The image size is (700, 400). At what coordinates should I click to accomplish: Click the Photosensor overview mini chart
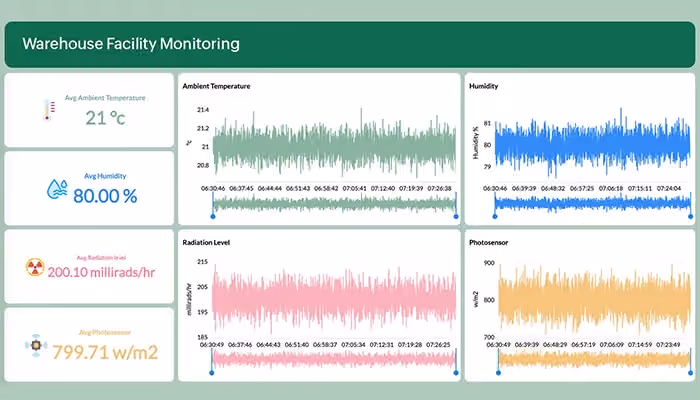(594, 359)
